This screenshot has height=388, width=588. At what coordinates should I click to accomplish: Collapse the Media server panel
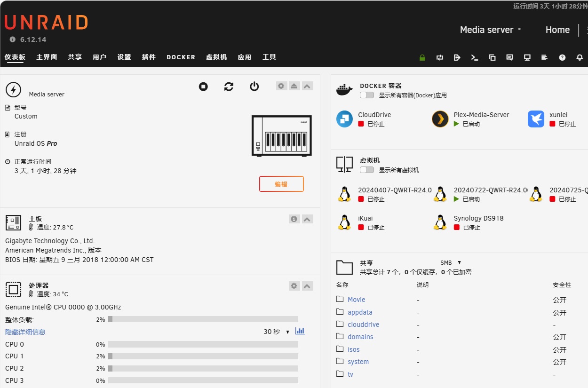point(307,86)
